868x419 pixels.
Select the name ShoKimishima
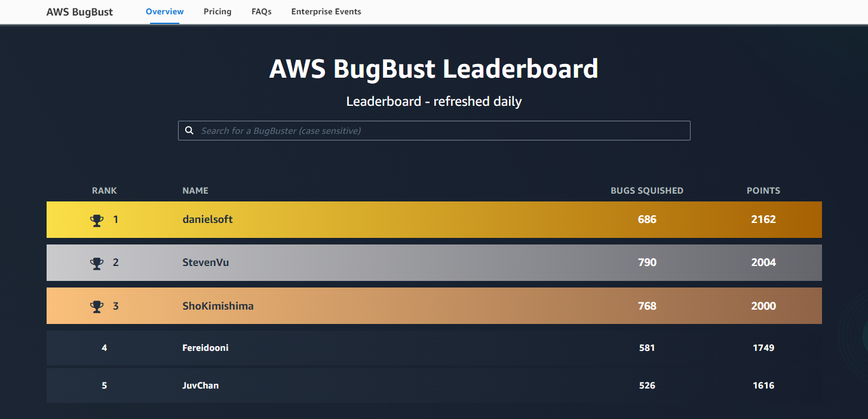(x=218, y=306)
